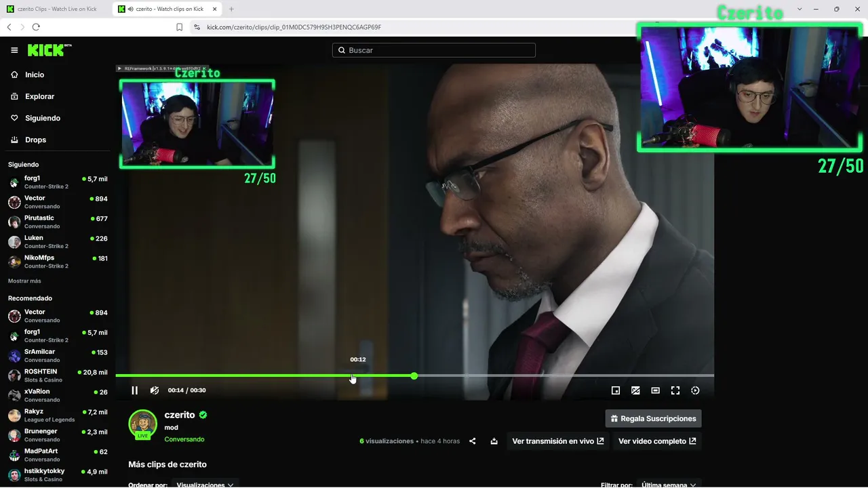The image size is (868, 488).
Task: Click the 'Más clips de czerito' heading
Action: tap(167, 464)
